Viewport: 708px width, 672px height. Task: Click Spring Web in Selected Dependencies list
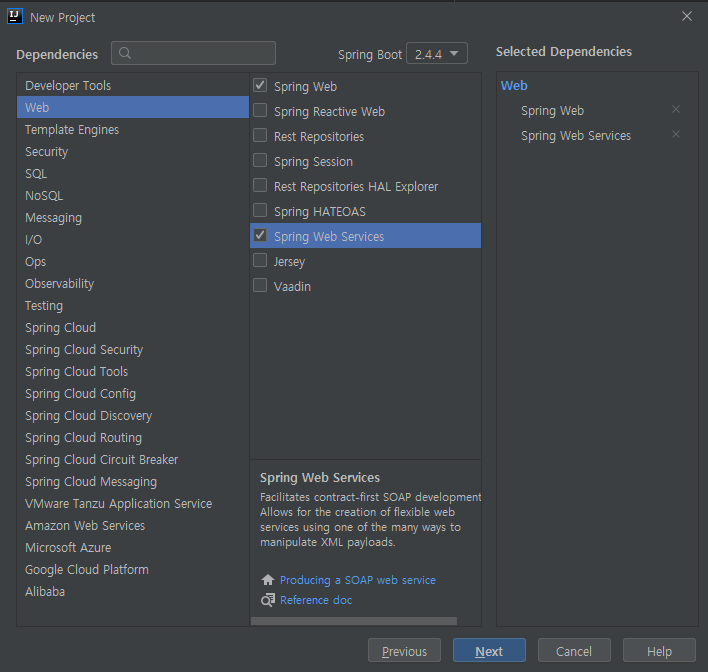(x=552, y=111)
